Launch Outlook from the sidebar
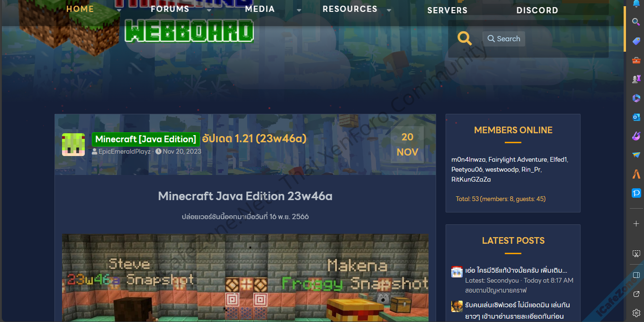Image resolution: width=644 pixels, height=322 pixels. pyautogui.click(x=636, y=117)
